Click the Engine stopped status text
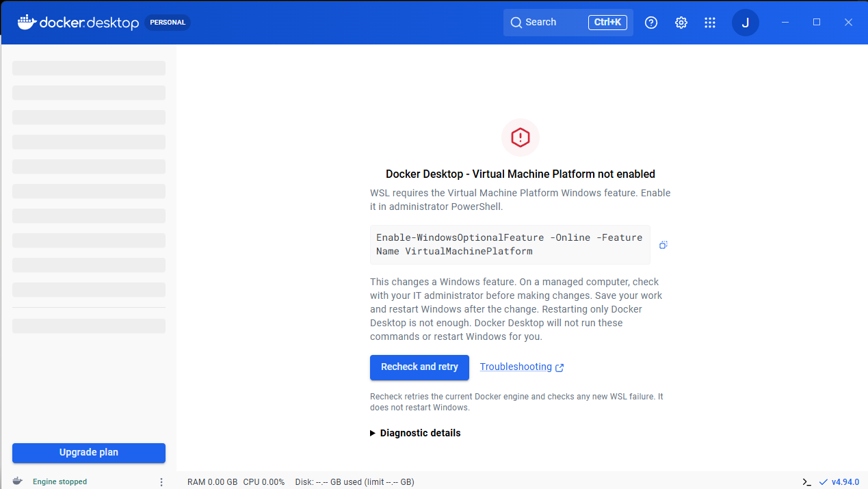The width and height of the screenshot is (868, 489). coord(60,481)
